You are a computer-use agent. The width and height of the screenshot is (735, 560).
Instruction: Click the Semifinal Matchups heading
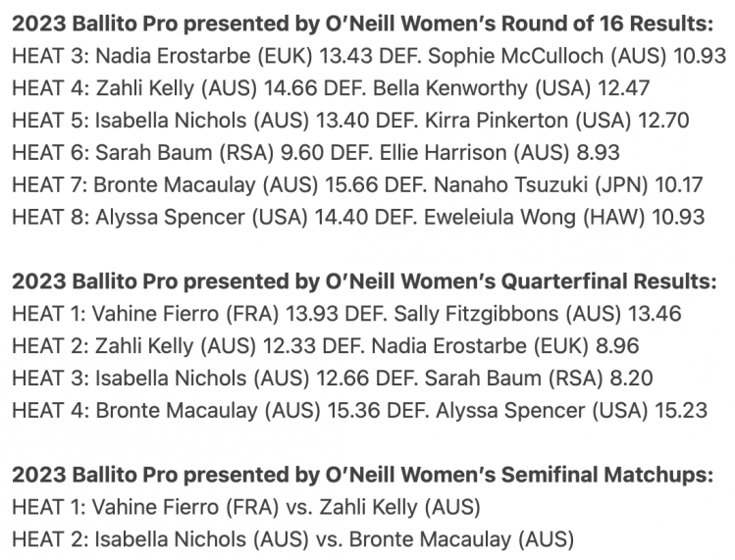click(x=363, y=475)
